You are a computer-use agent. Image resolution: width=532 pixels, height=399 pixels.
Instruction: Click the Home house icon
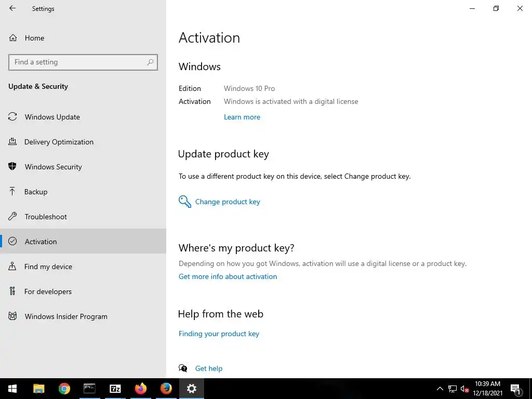pos(13,37)
